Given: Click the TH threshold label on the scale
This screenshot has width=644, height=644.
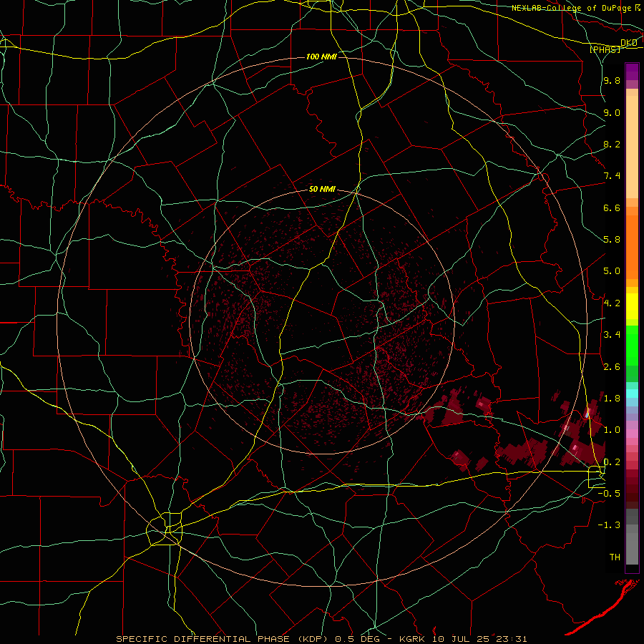Looking at the screenshot, I should coord(615,557).
